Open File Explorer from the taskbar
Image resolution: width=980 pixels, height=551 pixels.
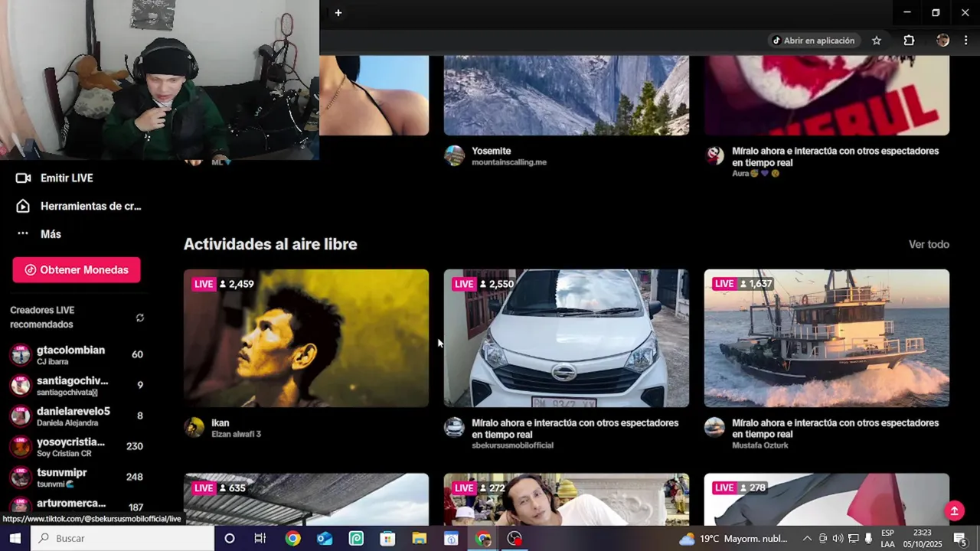click(420, 539)
